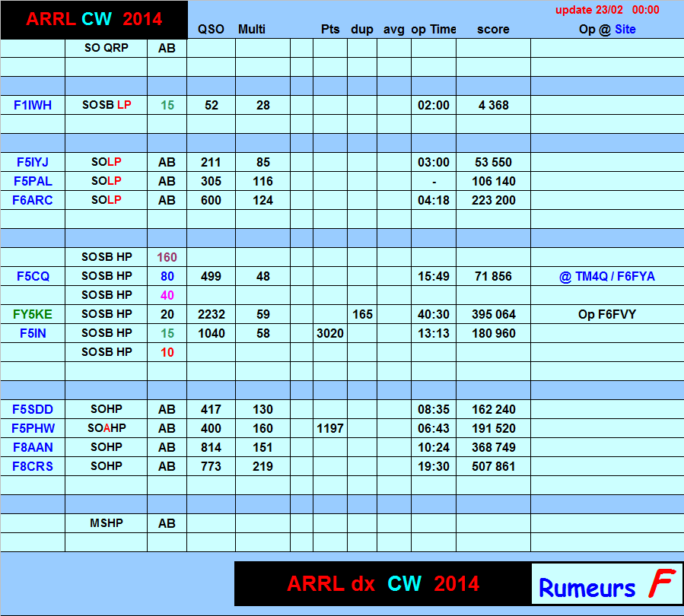
Task: Click the score value 53 550
Action: [x=493, y=162]
